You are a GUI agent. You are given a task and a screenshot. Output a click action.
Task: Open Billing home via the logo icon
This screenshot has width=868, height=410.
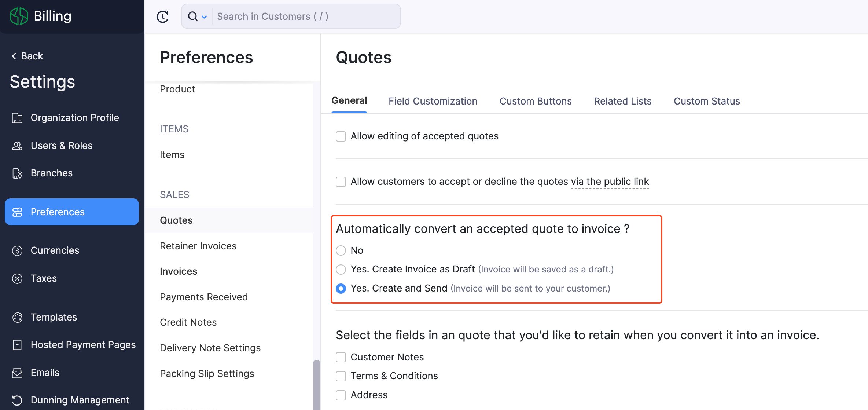coord(19,16)
